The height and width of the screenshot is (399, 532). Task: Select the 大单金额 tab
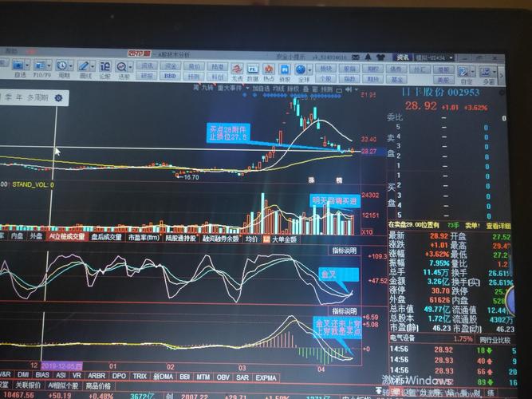coord(280,239)
